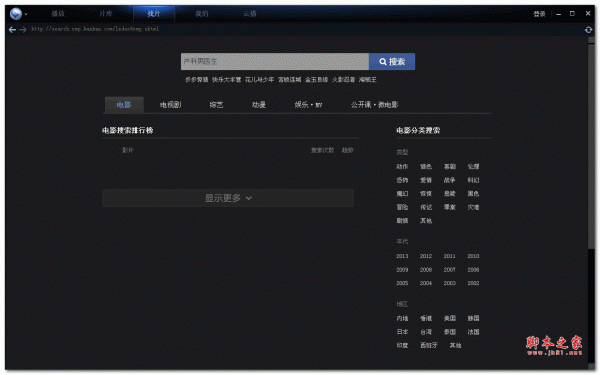600x375 pixels.
Task: Focus the movie search input field
Action: tap(275, 62)
